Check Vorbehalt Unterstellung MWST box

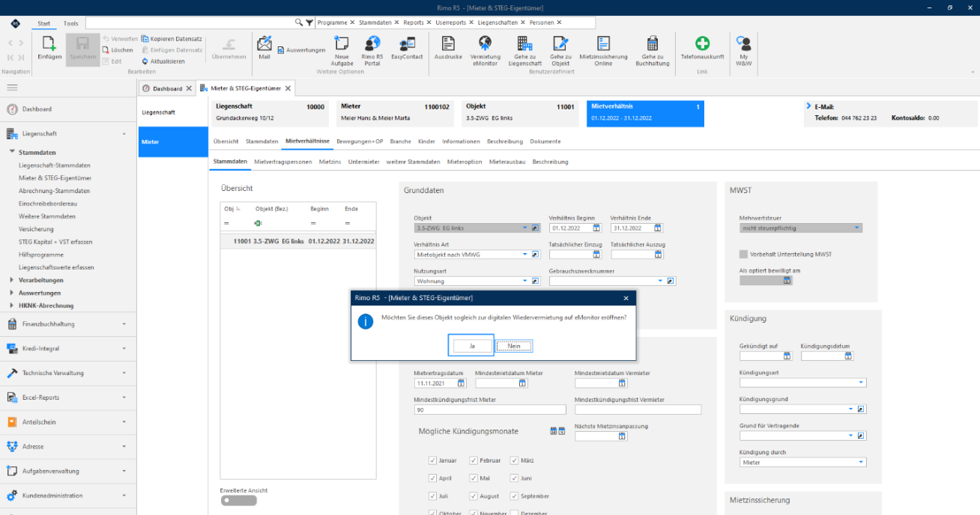coord(744,255)
